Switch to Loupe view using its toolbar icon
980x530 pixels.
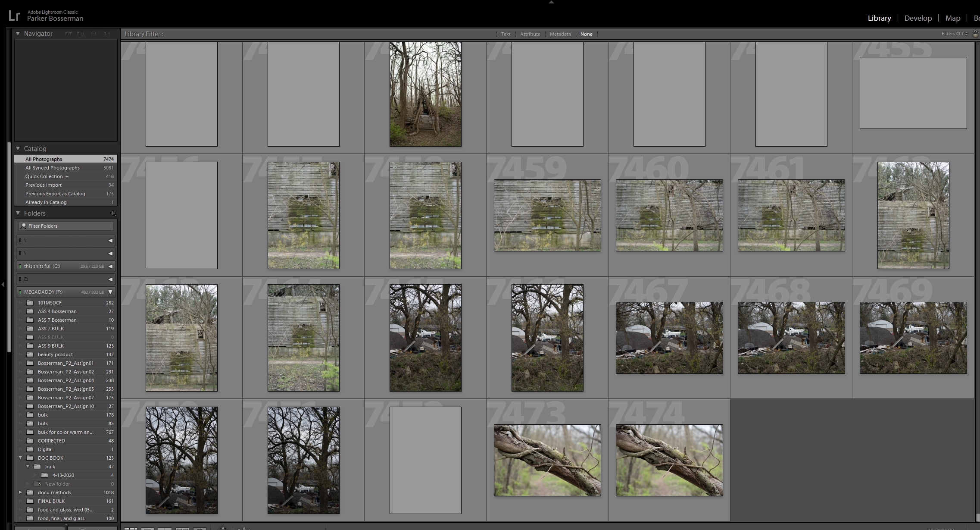[x=148, y=528]
